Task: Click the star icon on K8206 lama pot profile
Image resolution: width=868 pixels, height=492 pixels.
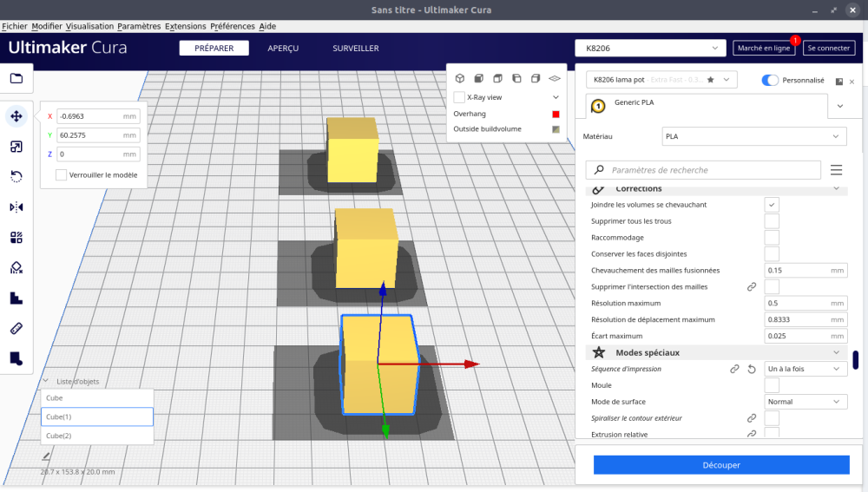Action: click(711, 80)
